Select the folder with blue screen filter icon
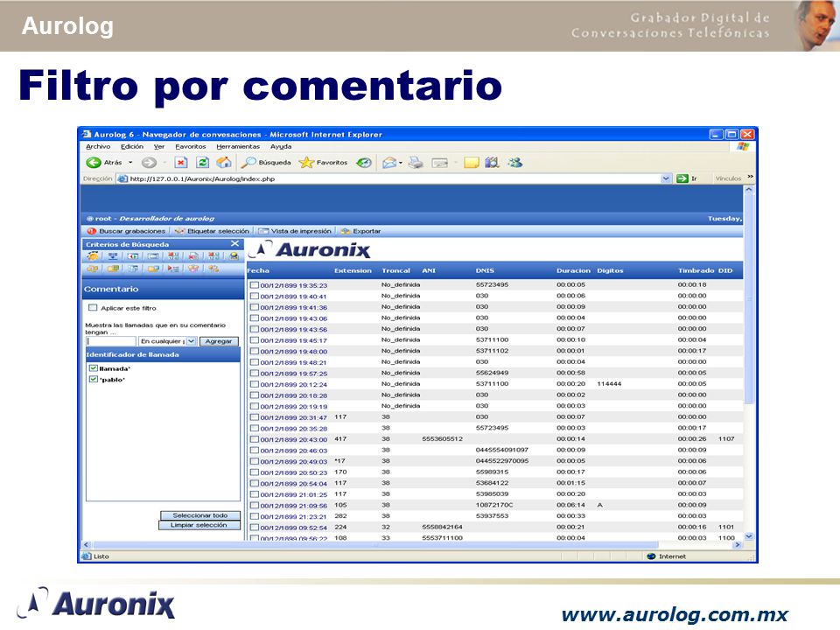Viewport: 840px width, 630px height. 153,269
